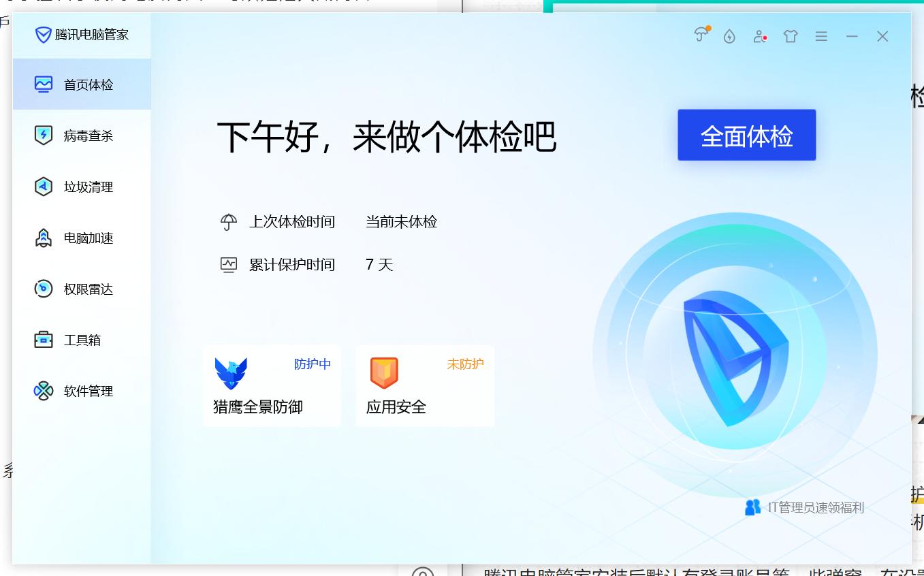This screenshot has width=924, height=576.
Task: Enable protection on 未防护 应用安全
Action: click(x=465, y=364)
